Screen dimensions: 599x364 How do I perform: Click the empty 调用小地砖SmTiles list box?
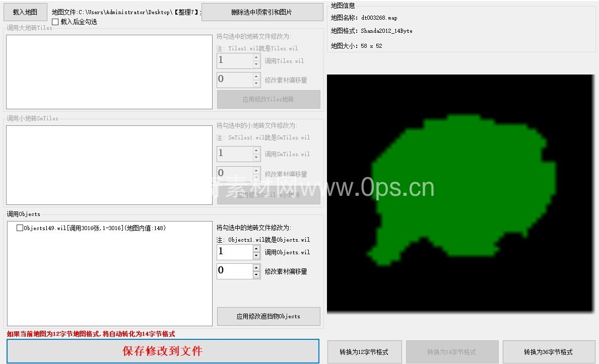pos(109,165)
